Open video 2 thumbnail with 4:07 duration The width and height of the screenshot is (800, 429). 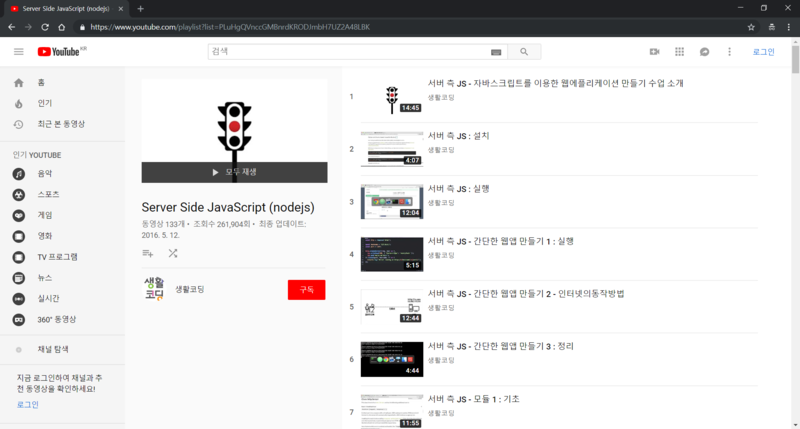point(392,149)
